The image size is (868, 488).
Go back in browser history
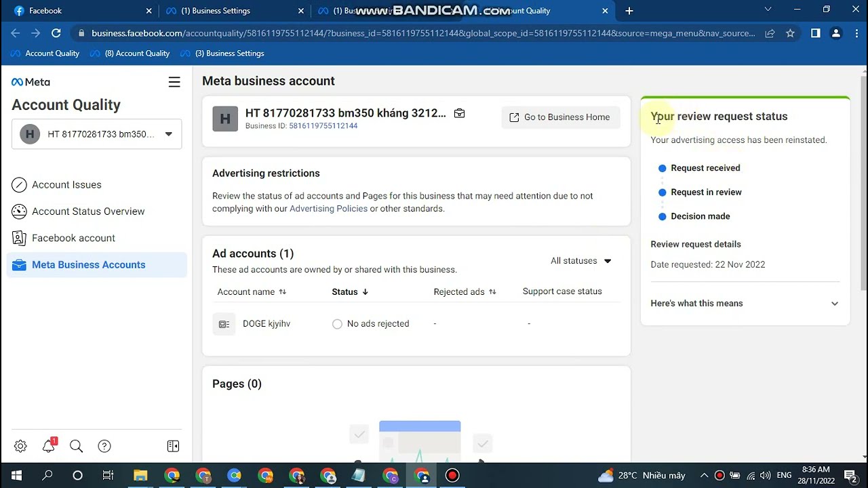tap(16, 33)
